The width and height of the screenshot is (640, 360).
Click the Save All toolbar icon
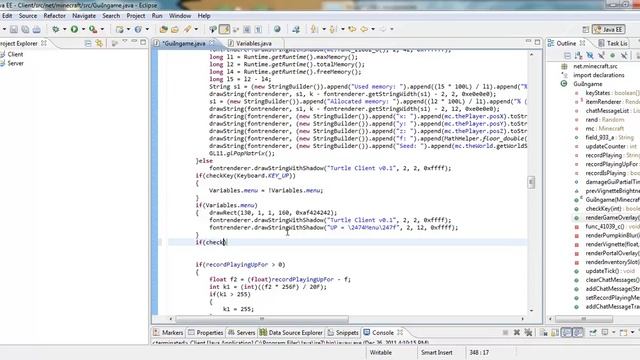pyautogui.click(x=25, y=29)
